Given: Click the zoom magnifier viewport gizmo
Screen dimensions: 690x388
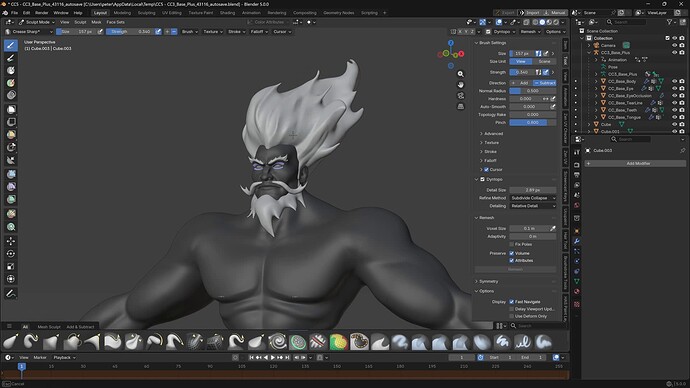Looking at the screenshot, I should coord(461,74).
